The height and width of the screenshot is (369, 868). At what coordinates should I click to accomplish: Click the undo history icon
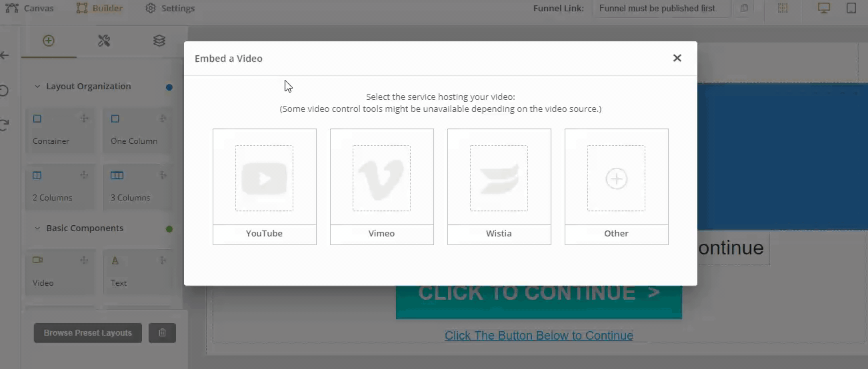4,90
